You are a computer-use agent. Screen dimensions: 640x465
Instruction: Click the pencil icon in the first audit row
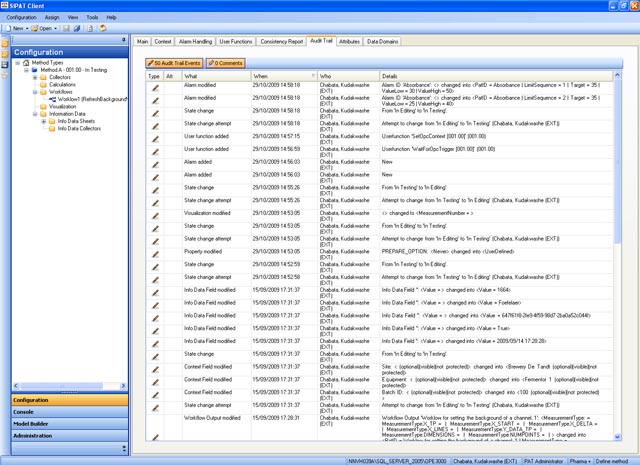tap(155, 88)
